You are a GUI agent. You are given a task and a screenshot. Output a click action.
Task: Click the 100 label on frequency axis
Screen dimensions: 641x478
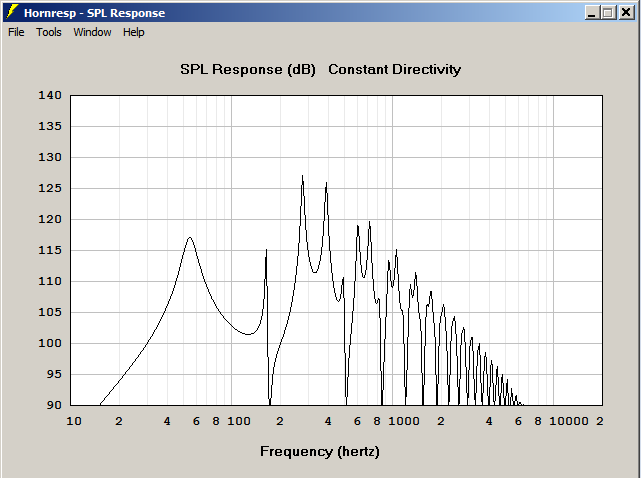[238, 421]
